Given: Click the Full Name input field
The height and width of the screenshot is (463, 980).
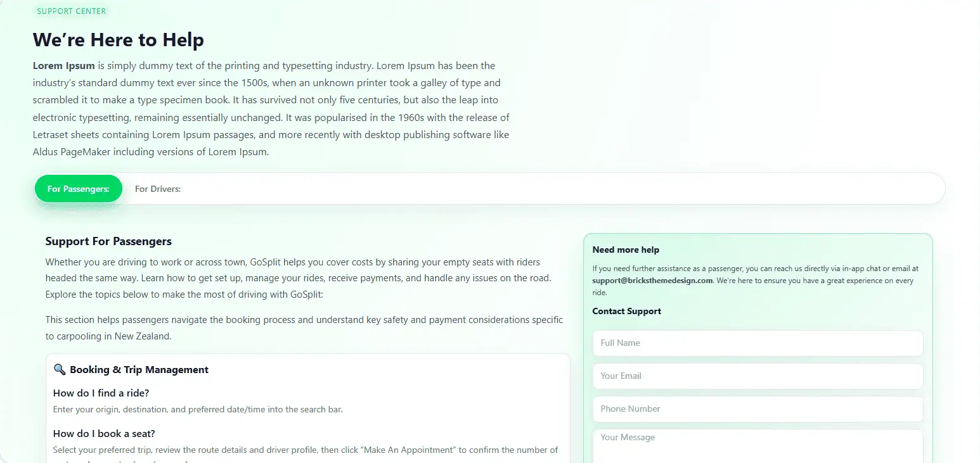Looking at the screenshot, I should tap(758, 343).
